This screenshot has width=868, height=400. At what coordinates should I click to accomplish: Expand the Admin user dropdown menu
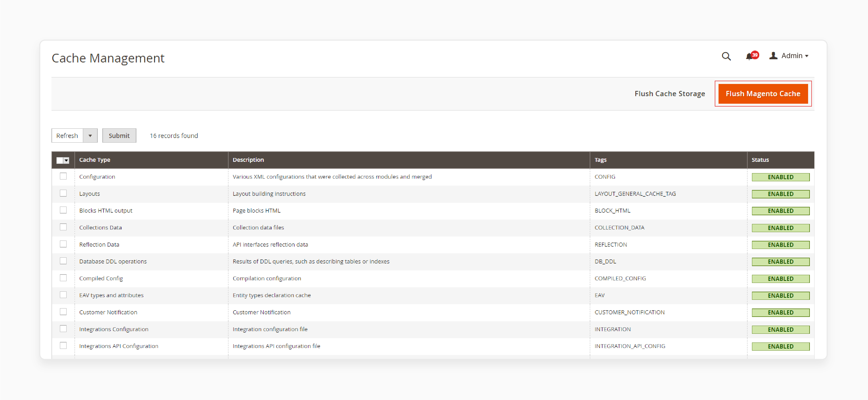792,55
